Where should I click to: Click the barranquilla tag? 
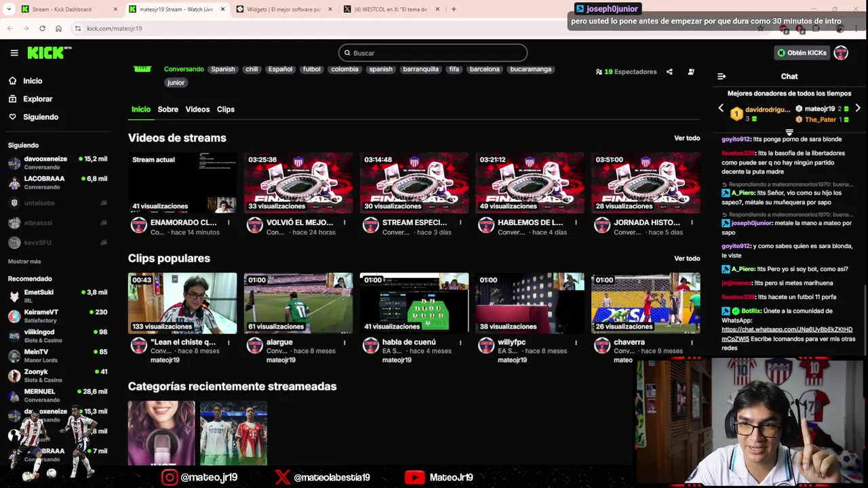pos(420,69)
